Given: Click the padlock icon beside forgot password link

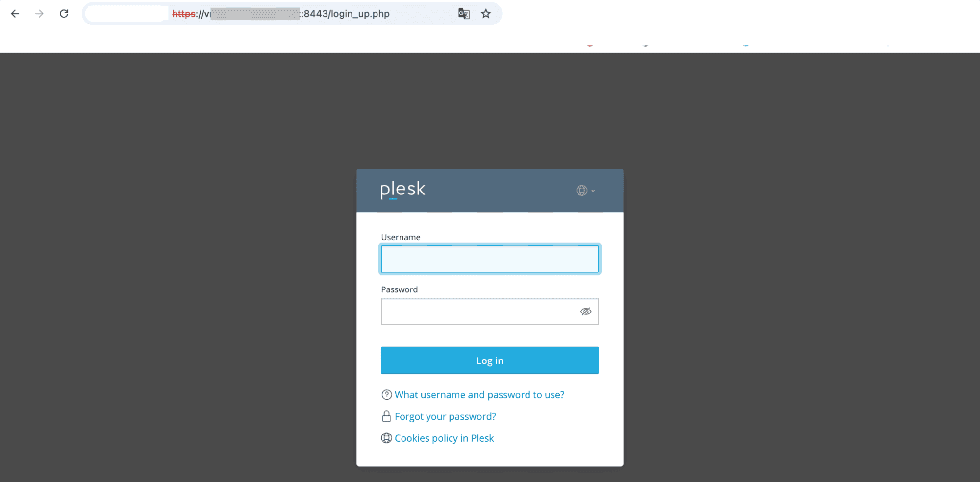Looking at the screenshot, I should point(386,416).
